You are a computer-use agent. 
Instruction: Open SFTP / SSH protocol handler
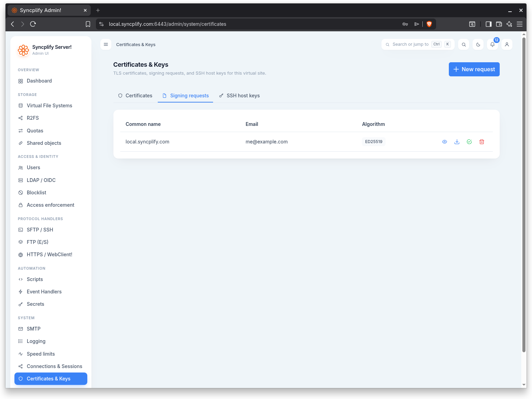click(51, 230)
